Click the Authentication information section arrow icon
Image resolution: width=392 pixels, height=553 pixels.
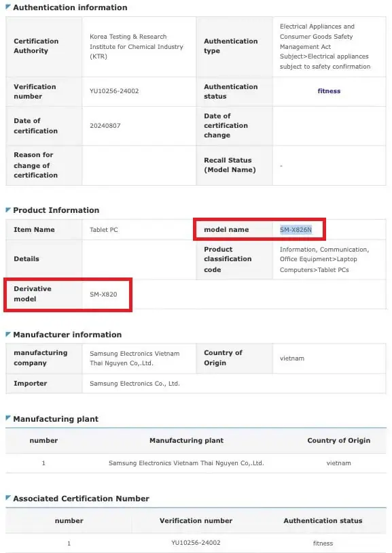click(8, 7)
